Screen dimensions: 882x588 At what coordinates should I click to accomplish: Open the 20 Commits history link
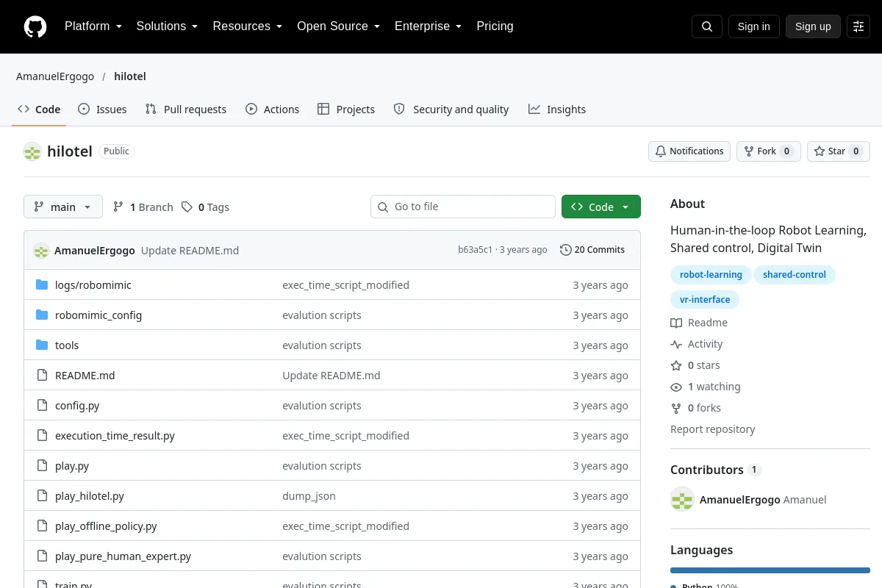[592, 250]
